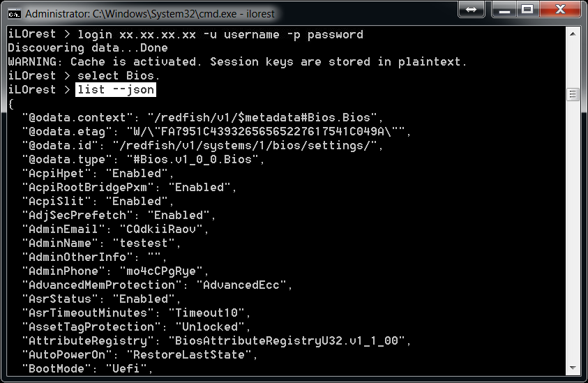Minimize the cmd.exe window
Image resolution: width=588 pixels, height=383 pixels.
[502, 10]
